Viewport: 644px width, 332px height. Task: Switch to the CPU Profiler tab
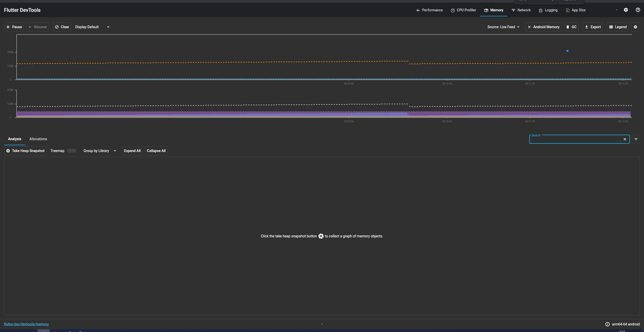pos(463,10)
